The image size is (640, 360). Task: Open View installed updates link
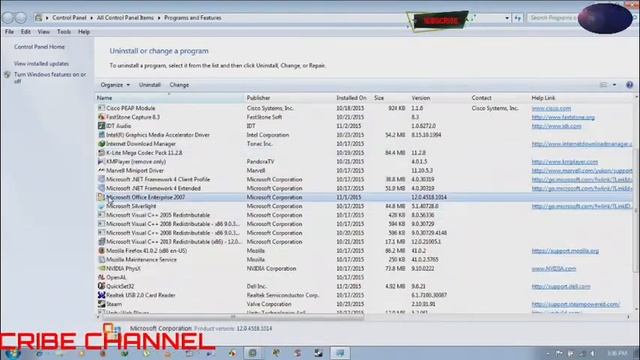click(x=41, y=64)
